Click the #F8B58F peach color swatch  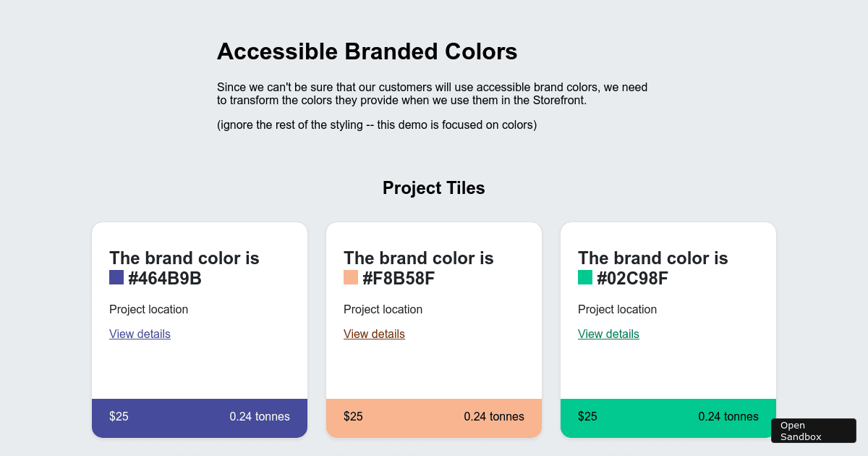coord(349,276)
